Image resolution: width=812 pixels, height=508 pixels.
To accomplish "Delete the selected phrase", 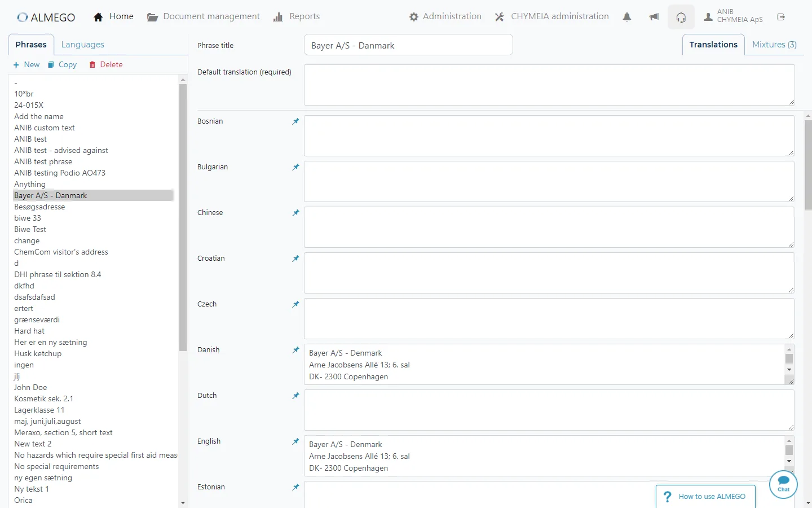I will coord(106,65).
